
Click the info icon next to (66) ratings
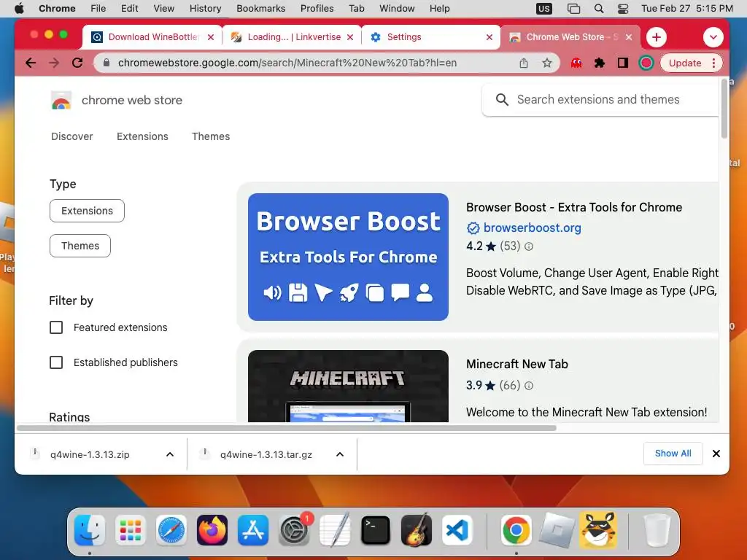point(529,385)
